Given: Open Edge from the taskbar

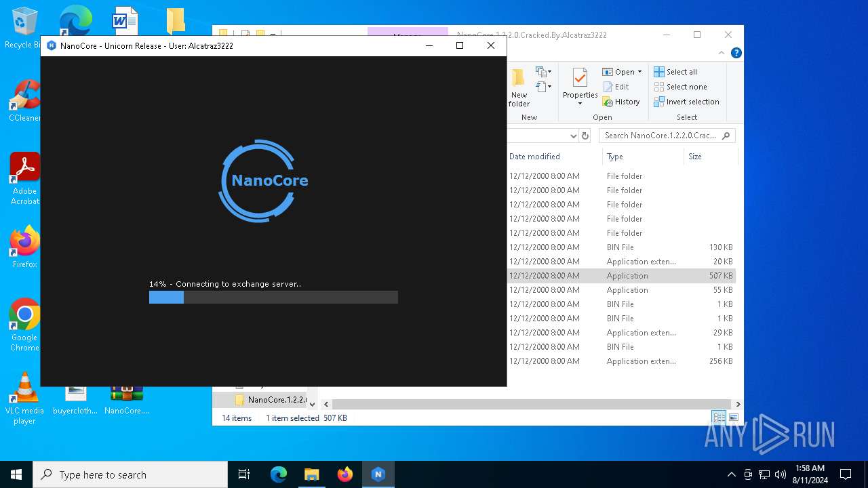Looking at the screenshot, I should [x=279, y=474].
